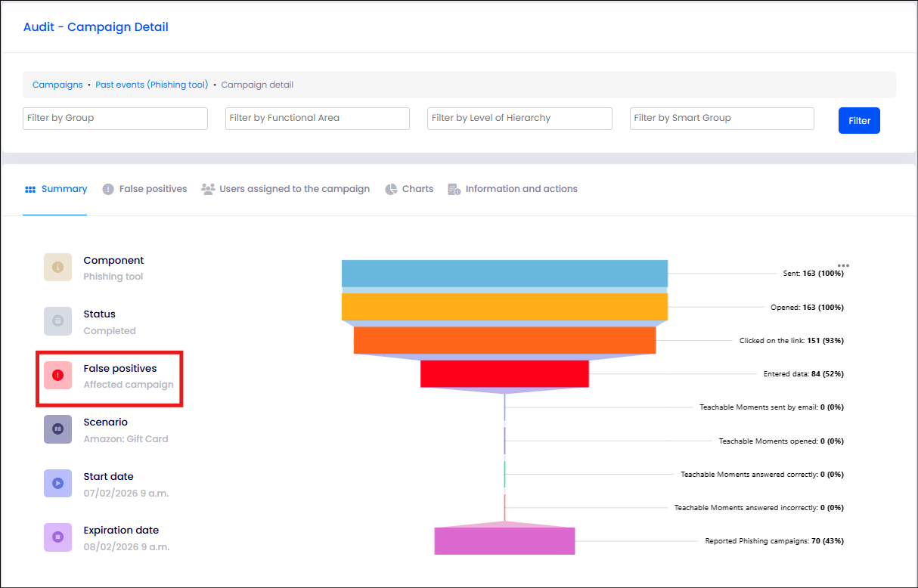Click the blue Filter button

tap(859, 120)
